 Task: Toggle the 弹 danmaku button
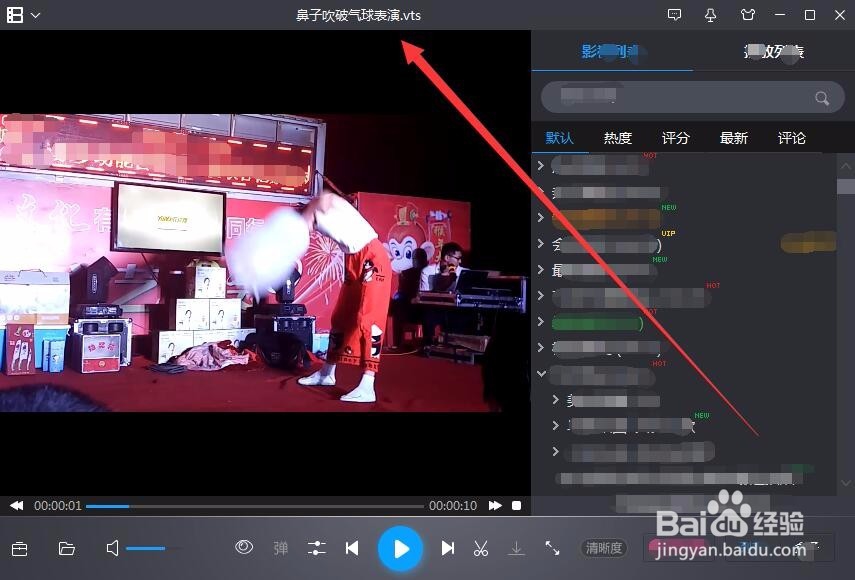click(281, 548)
